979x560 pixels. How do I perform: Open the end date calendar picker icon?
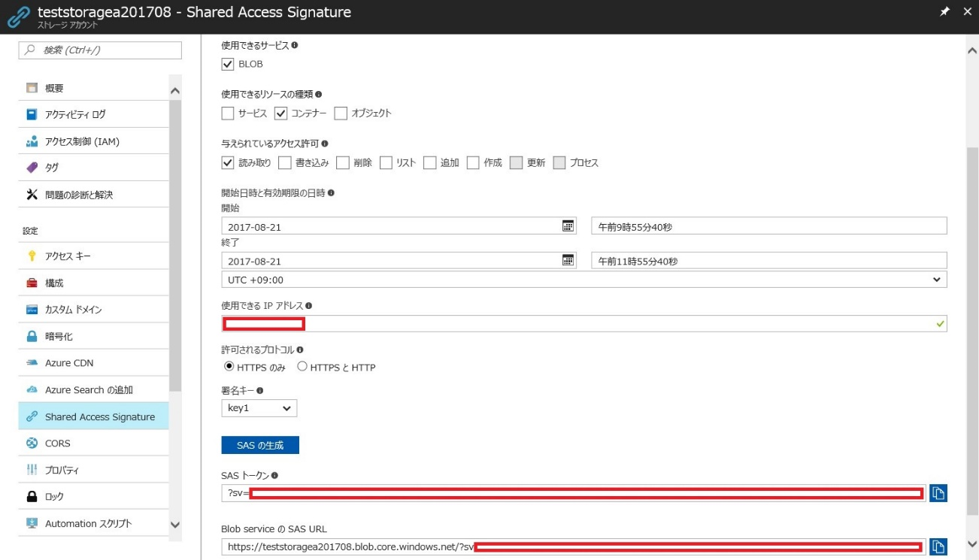click(x=568, y=260)
